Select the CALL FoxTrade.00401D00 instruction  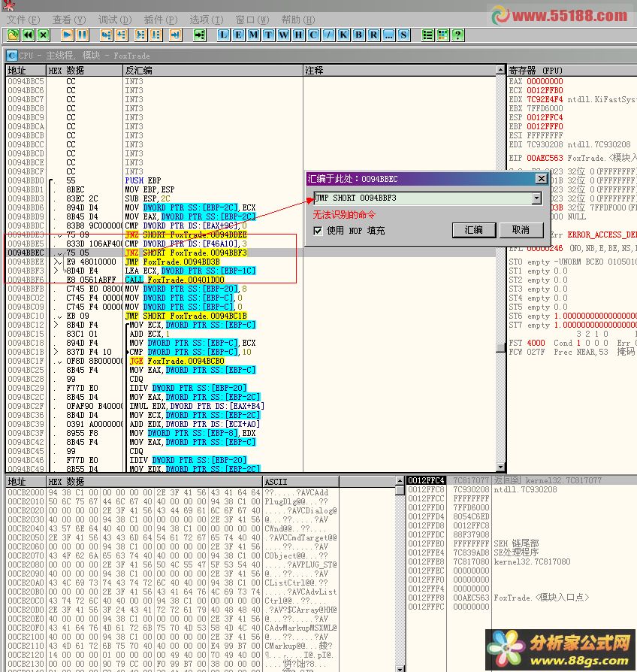(x=175, y=280)
